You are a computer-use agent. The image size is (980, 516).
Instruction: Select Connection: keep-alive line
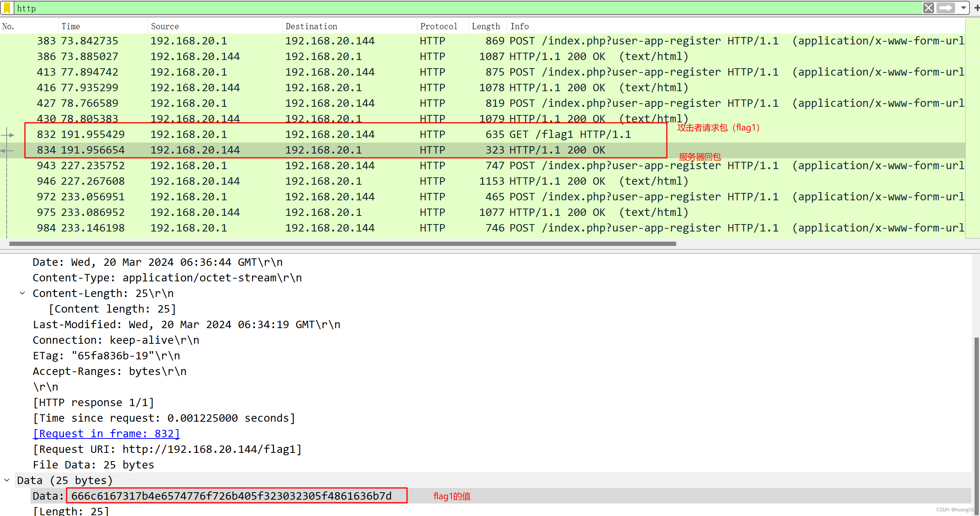tap(116, 340)
